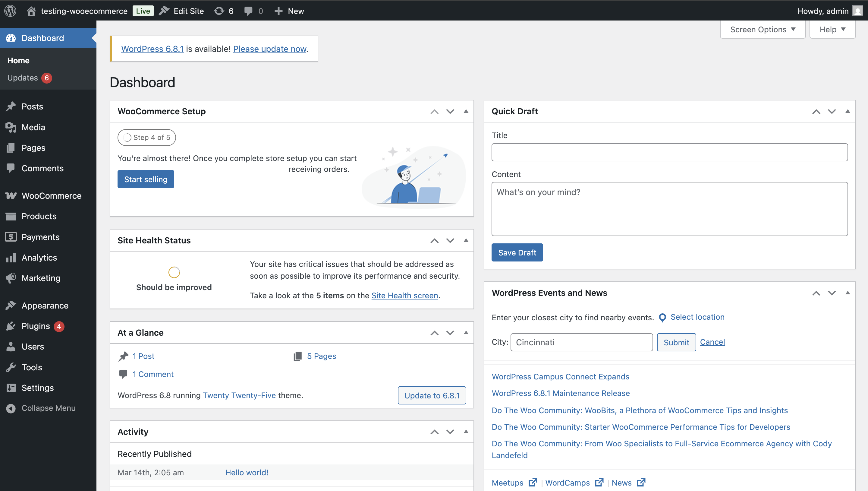The width and height of the screenshot is (868, 491).
Task: Click the Collapse Menu arrow icon
Action: point(11,408)
